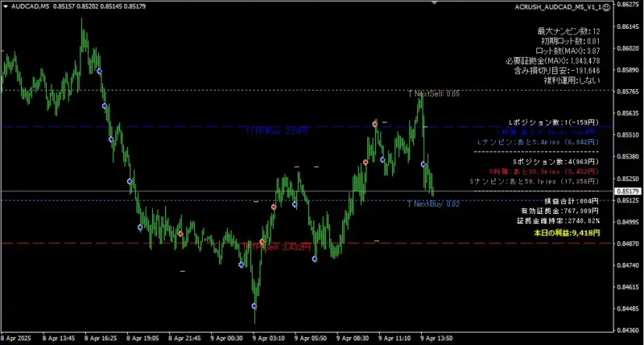Select the red dashed take-profit sell line
The width and height of the screenshot is (644, 345).
(x=121, y=243)
